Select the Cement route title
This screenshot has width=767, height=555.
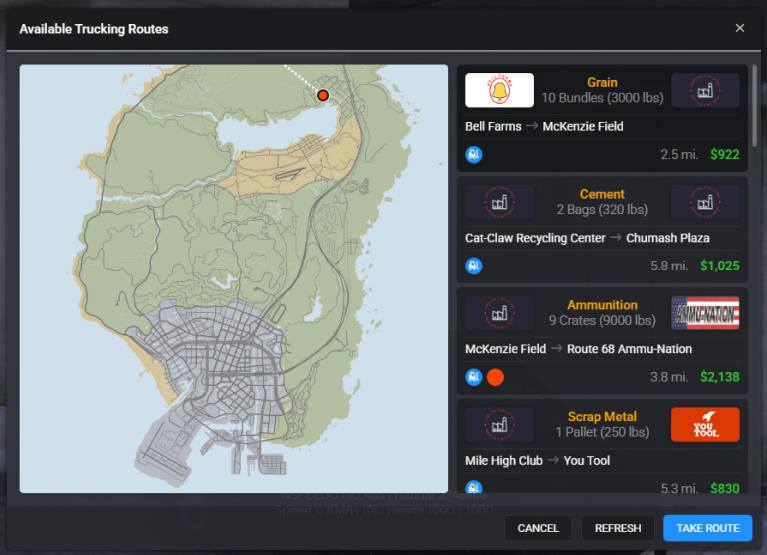pyautogui.click(x=602, y=194)
